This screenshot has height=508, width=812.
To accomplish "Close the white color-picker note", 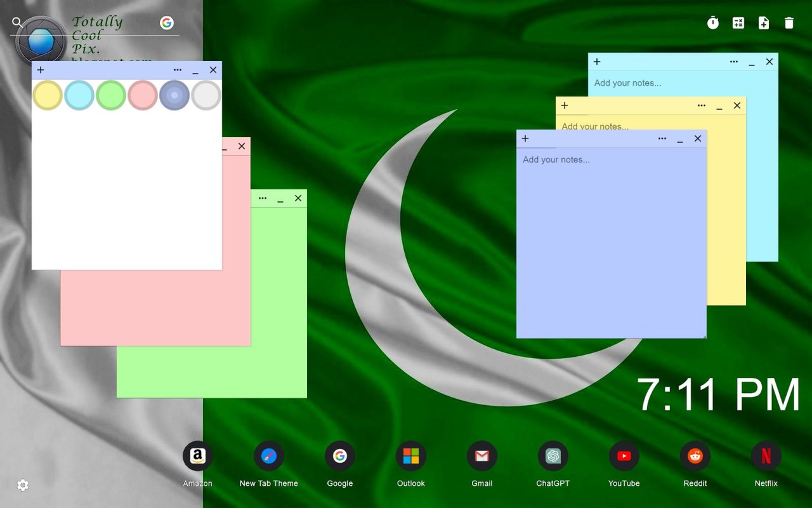I will 213,70.
